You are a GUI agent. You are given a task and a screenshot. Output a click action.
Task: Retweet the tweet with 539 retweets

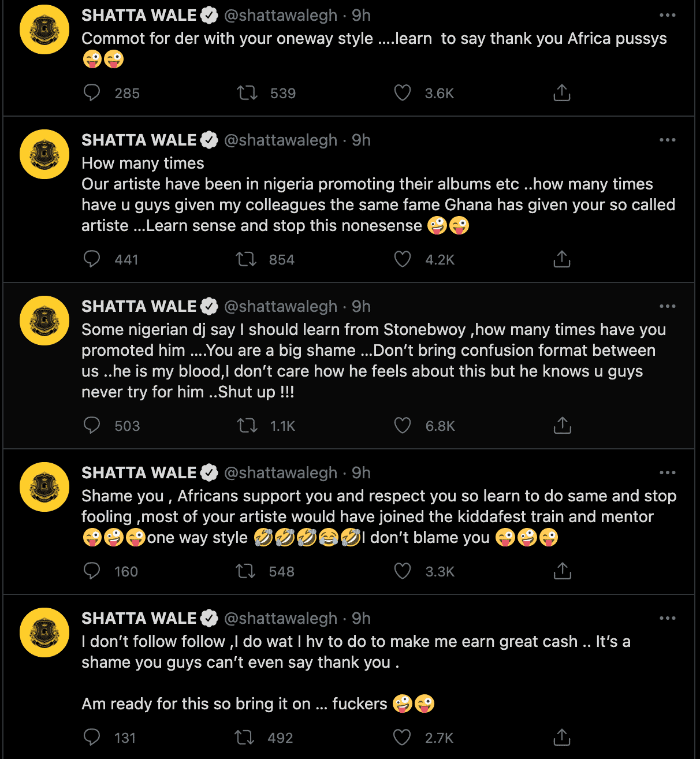247,92
